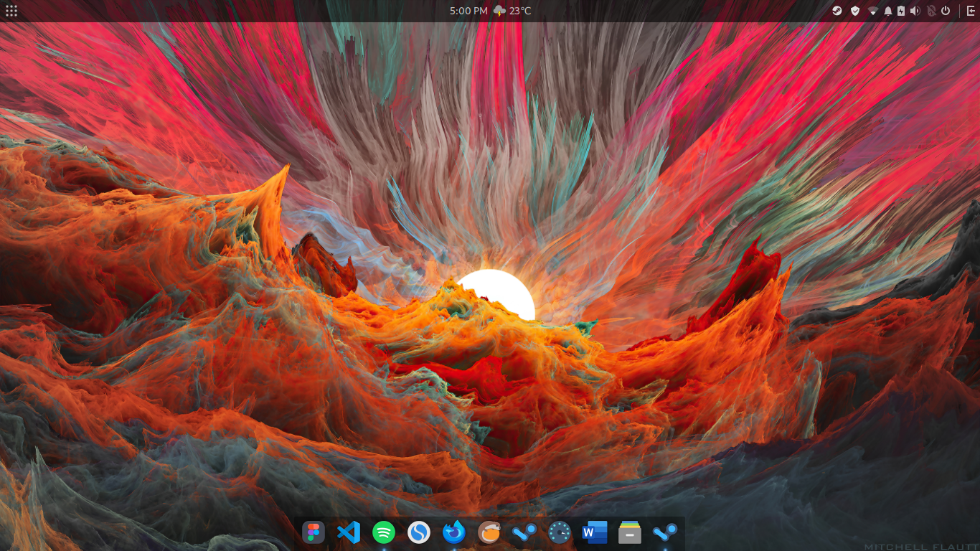
Task: Open the speedometer gauge app in the dock
Action: pyautogui.click(x=560, y=532)
